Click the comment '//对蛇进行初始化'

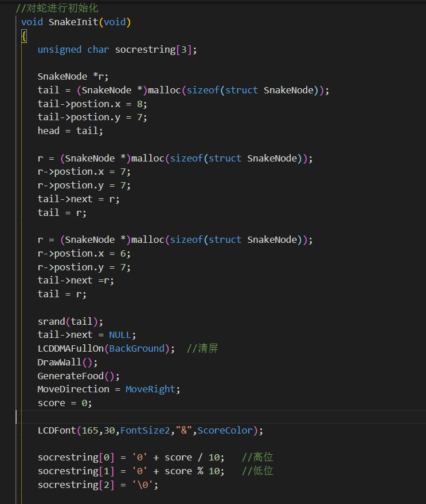57,8
